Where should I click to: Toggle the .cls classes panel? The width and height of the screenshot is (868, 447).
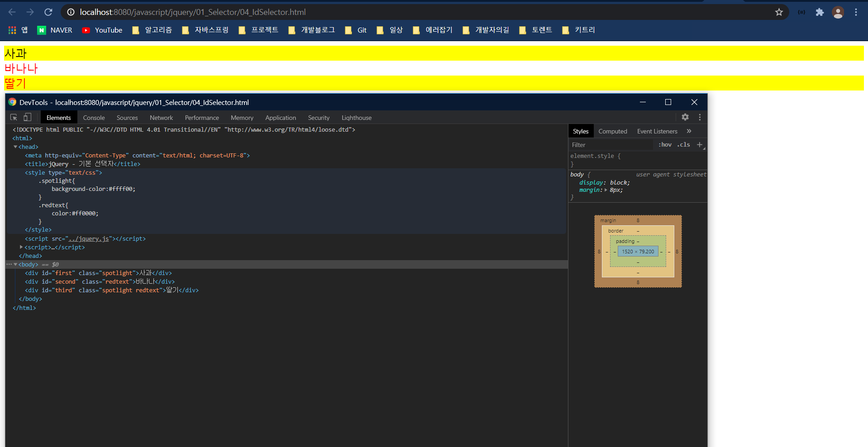(x=683, y=145)
